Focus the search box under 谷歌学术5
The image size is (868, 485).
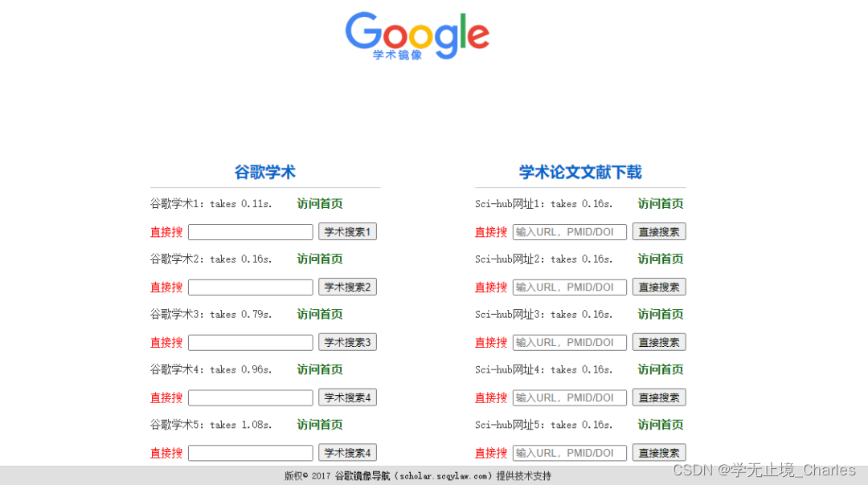(251, 454)
